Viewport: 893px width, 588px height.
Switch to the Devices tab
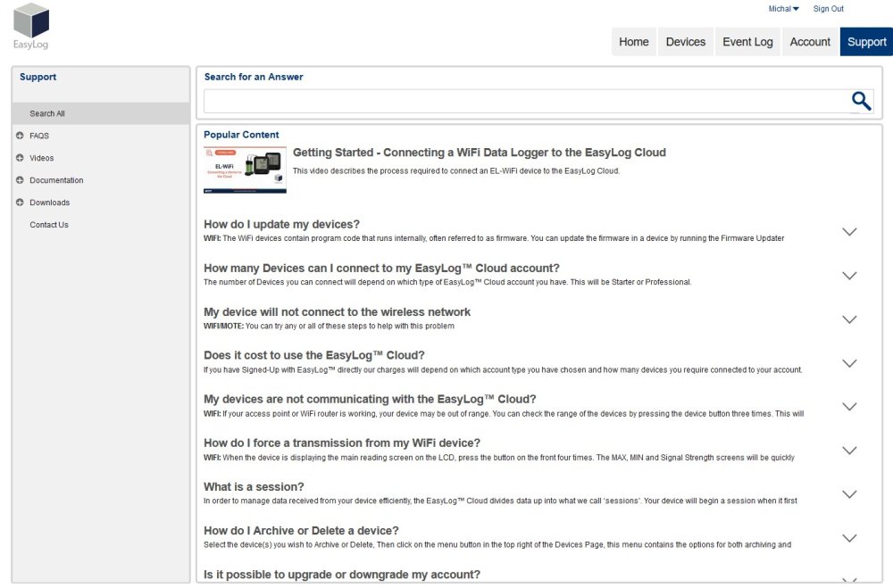click(685, 42)
